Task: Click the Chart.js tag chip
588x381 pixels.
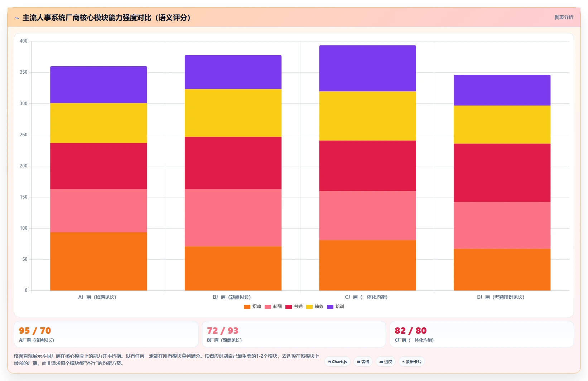Action: 337,362
